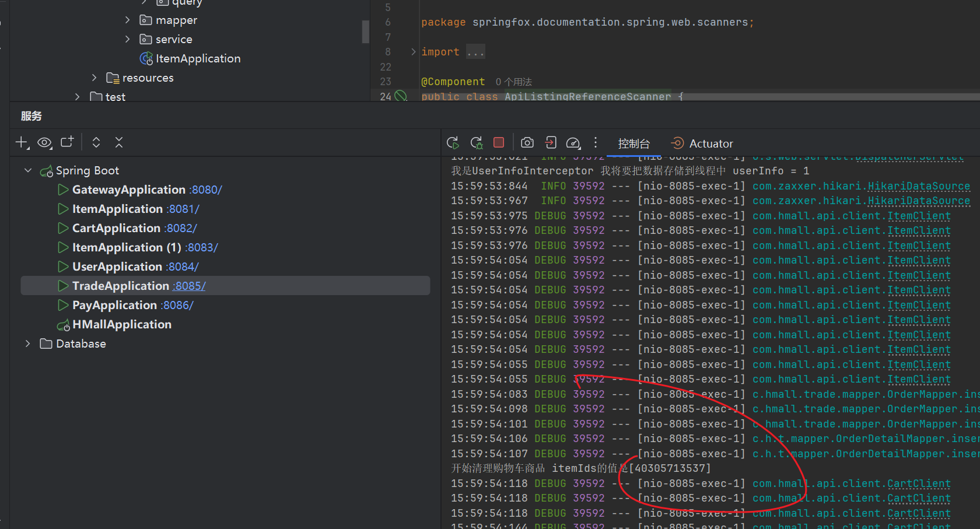Toggle the View Options eye icon
The image size is (980, 529).
click(44, 142)
